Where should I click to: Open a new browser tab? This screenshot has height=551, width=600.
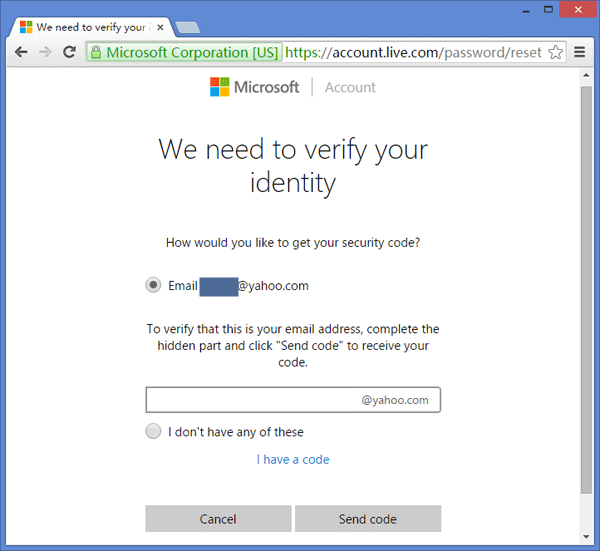click(187, 27)
